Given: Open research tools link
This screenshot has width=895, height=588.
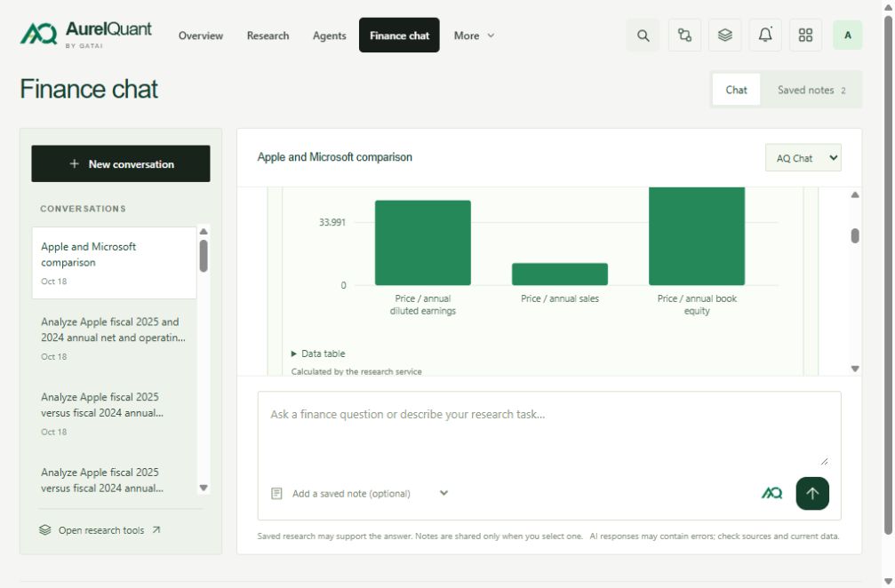Looking at the screenshot, I should [x=100, y=530].
